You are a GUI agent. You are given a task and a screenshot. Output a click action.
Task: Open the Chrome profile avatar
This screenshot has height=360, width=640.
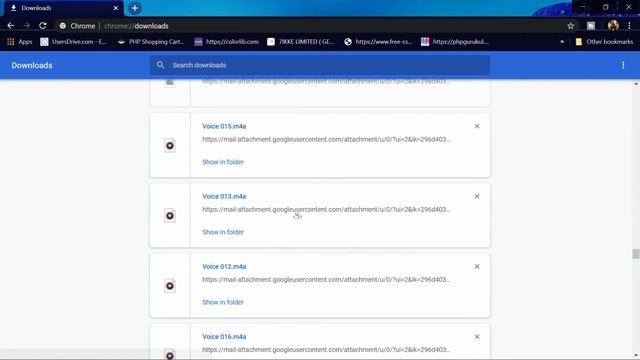(613, 25)
